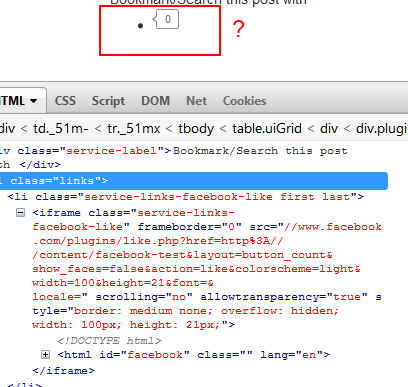
Task: Click the bullet point in red box
Action: 140,26
